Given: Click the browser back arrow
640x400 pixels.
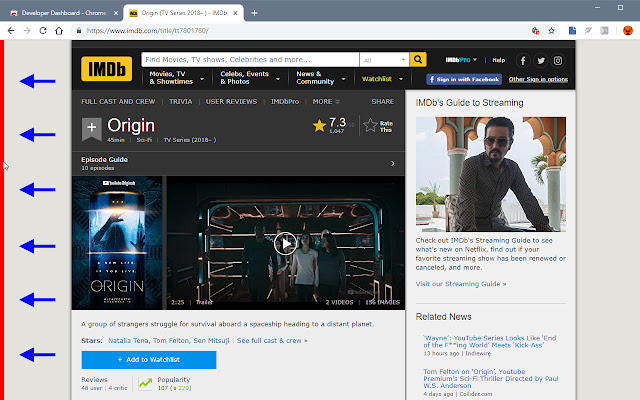Looking at the screenshot, I should tap(11, 31).
